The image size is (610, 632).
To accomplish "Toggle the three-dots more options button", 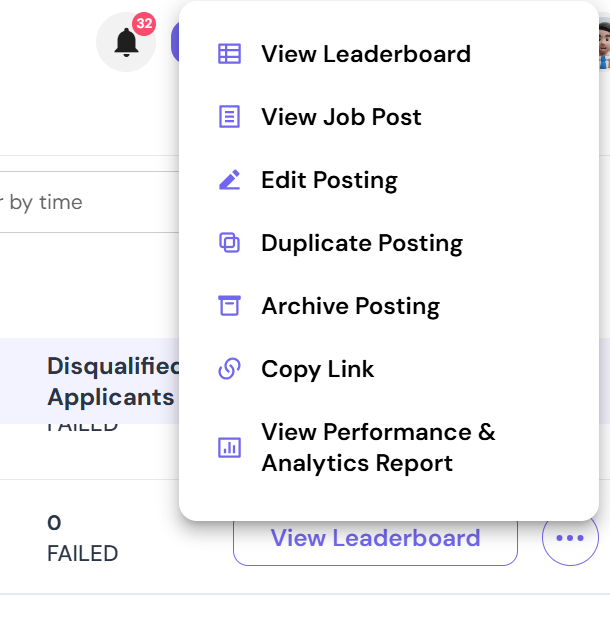I will point(570,538).
